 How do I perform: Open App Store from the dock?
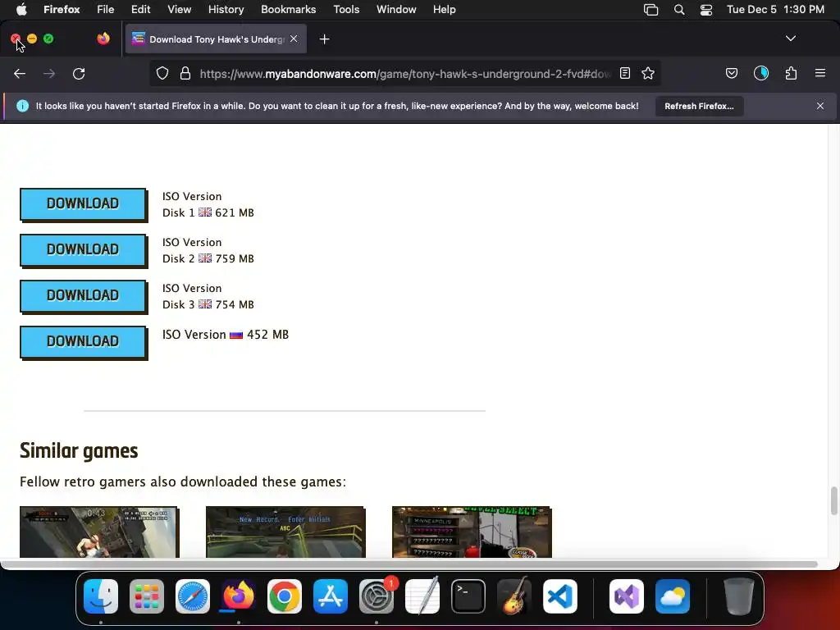click(331, 596)
